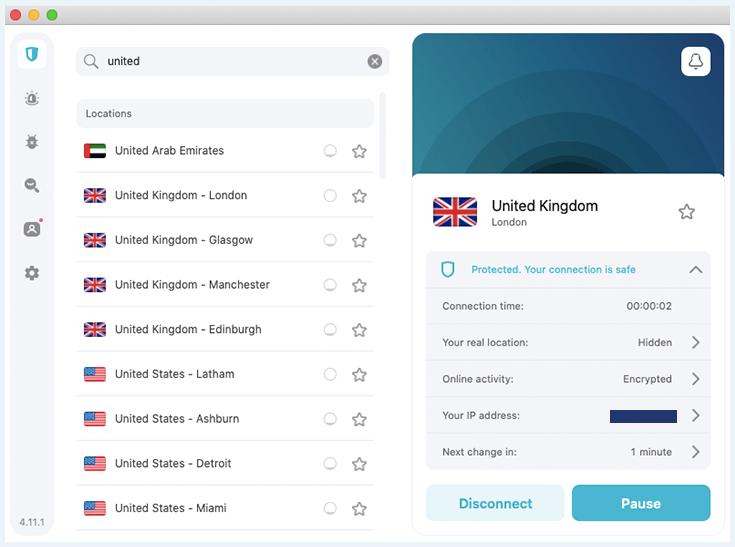Viewport: 735px width, 547px height.
Task: Open the Antivirus bug icon in sidebar
Action: 32,142
